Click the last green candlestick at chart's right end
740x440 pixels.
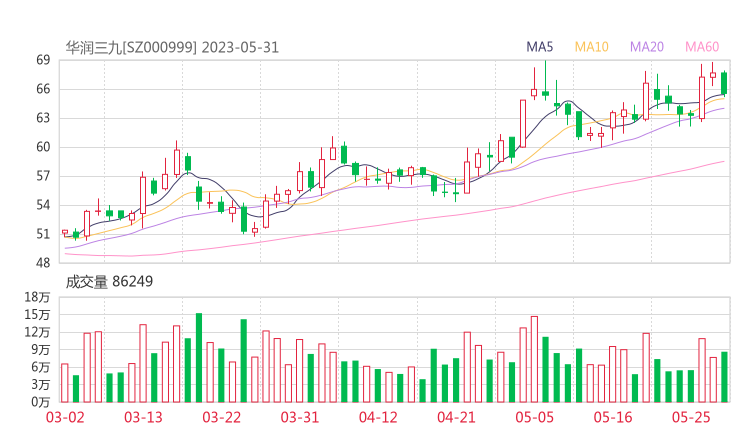(724, 84)
